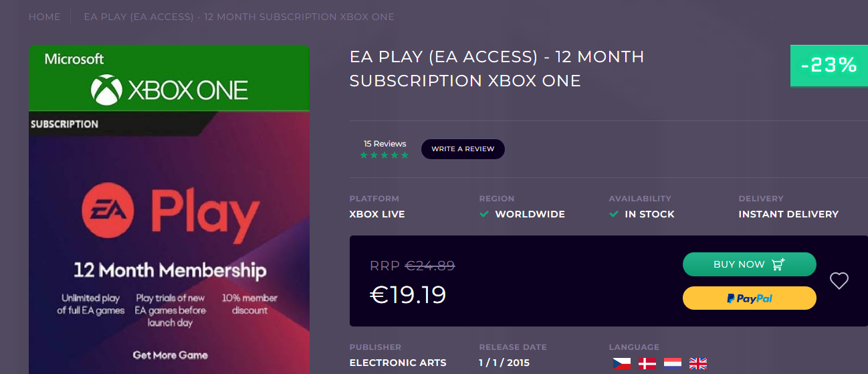Viewport: 868px width, 374px height.
Task: Click green checkmark beside In Stock
Action: 613,214
